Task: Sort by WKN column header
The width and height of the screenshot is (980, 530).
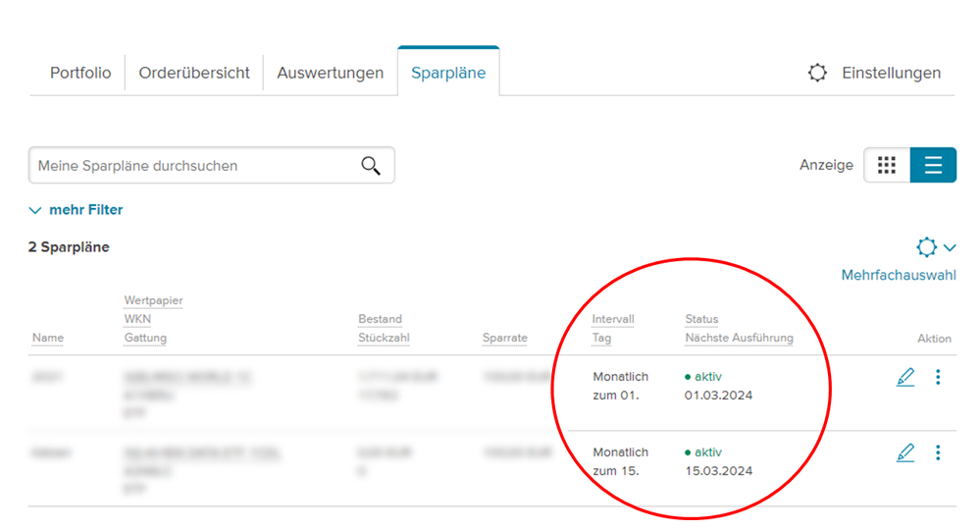Action: [137, 319]
